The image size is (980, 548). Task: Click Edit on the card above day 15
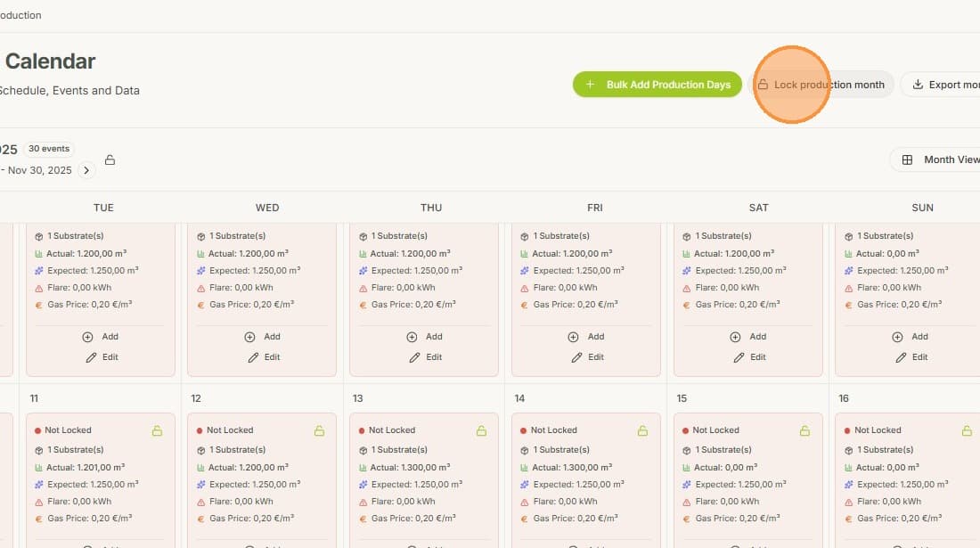(x=748, y=357)
